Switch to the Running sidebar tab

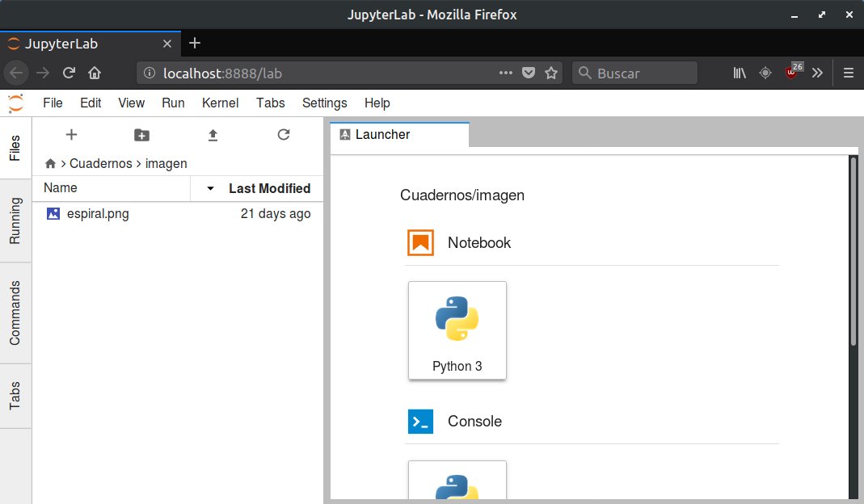click(x=15, y=220)
